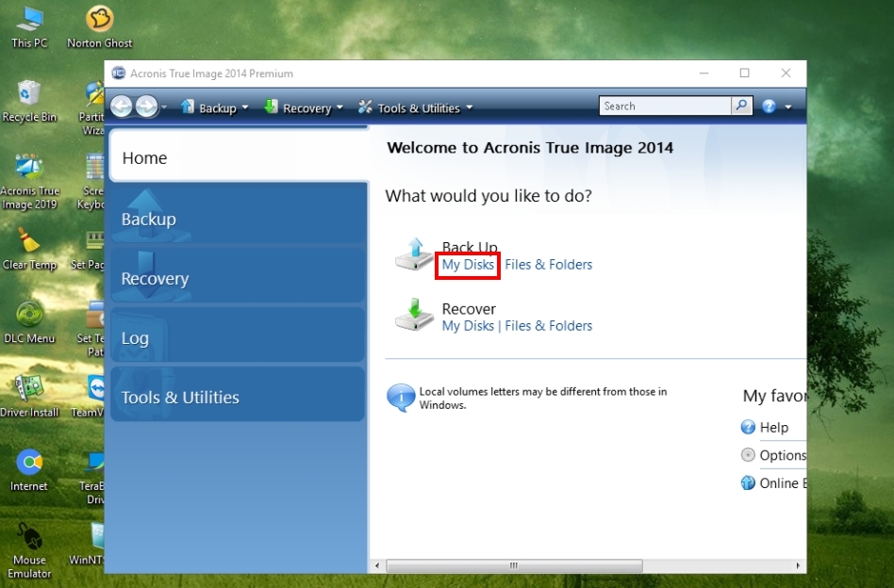
Task: Open the navigation history dropdown arrow
Action: click(164, 107)
